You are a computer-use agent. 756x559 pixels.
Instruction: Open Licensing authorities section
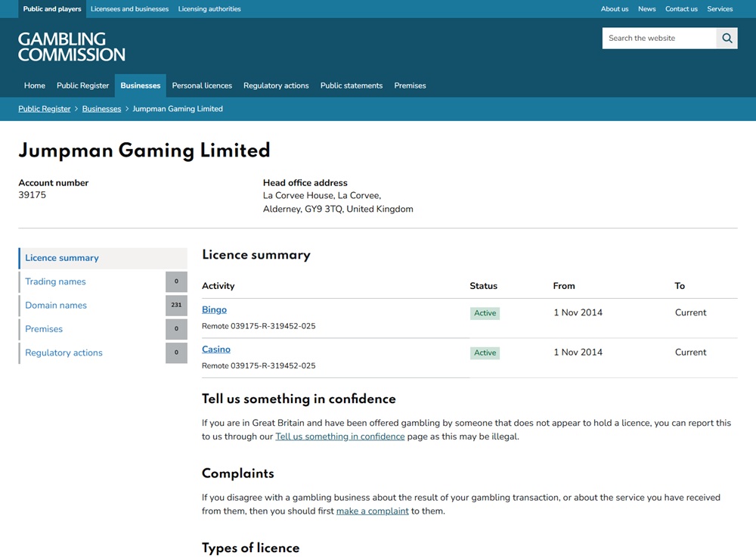click(209, 8)
